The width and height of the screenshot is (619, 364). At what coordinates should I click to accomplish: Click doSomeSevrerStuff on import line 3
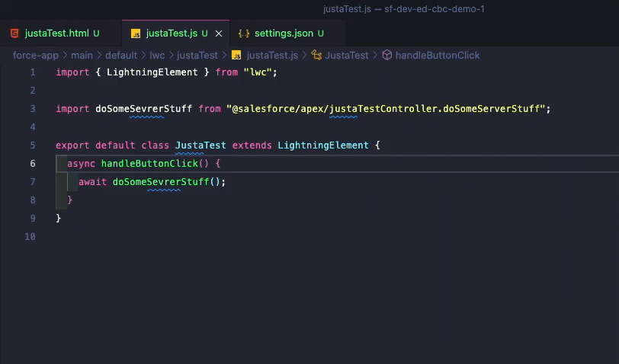coord(143,109)
